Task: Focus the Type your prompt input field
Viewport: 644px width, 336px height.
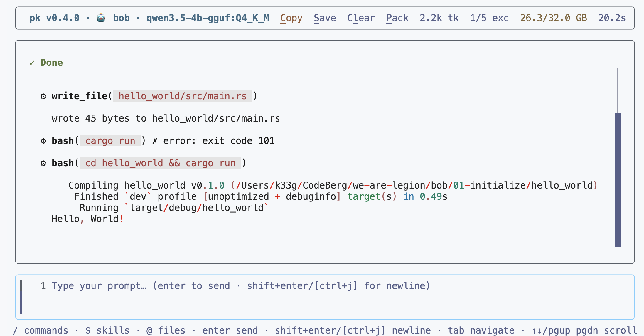Action: click(x=325, y=297)
